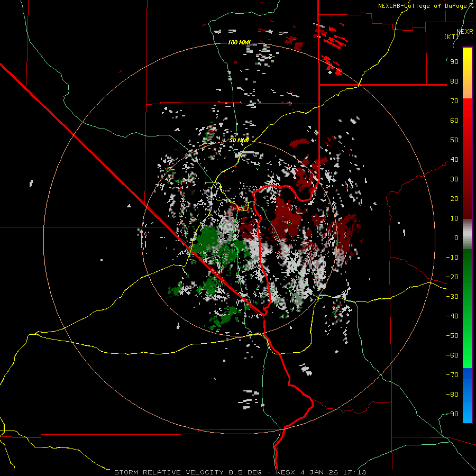Screen dimensions: 476x476
Task: Click the -70 value on the velocity scale
Action: [452, 375]
